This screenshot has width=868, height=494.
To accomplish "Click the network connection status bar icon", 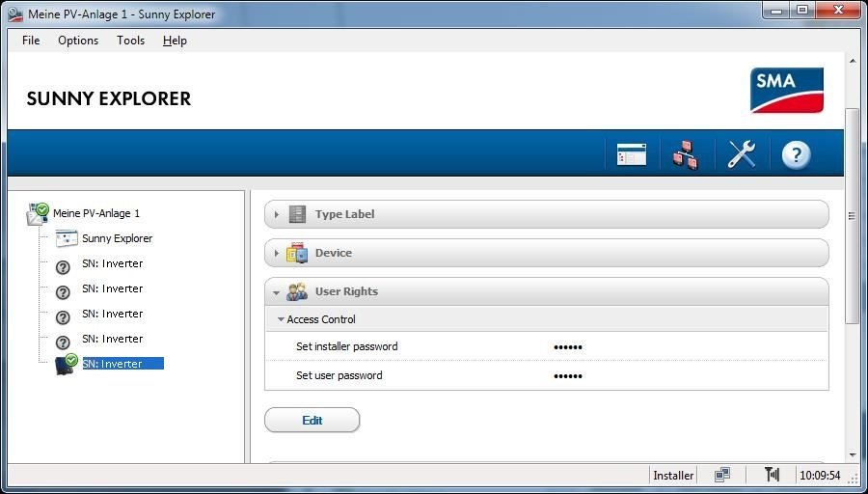I will (x=721, y=475).
